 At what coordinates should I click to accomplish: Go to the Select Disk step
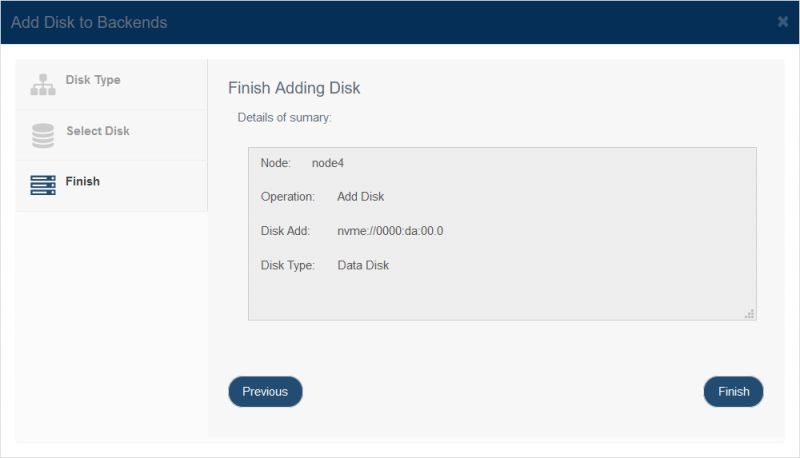point(112,135)
